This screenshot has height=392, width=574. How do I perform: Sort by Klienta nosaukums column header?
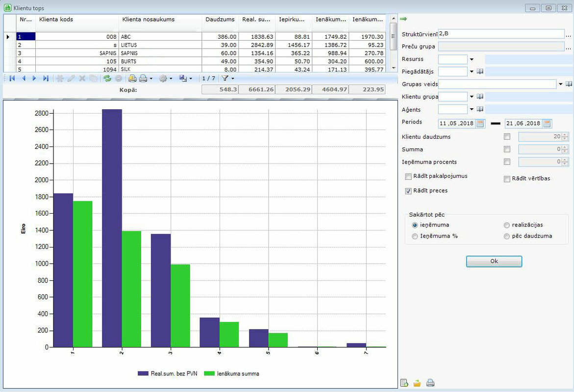coord(160,20)
